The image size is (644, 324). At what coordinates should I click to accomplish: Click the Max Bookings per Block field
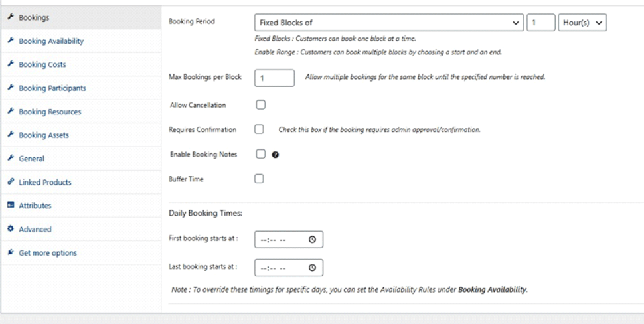[274, 78]
